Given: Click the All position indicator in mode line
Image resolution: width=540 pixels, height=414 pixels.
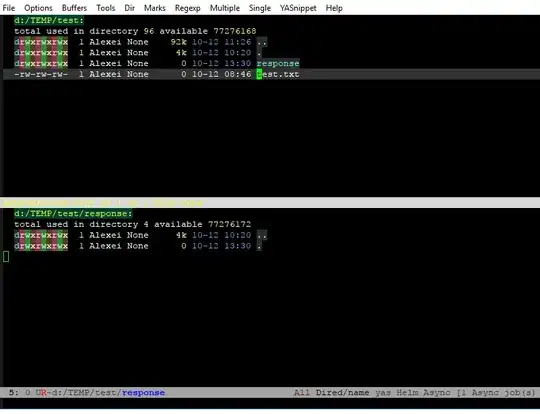Looking at the screenshot, I should pos(302,393).
